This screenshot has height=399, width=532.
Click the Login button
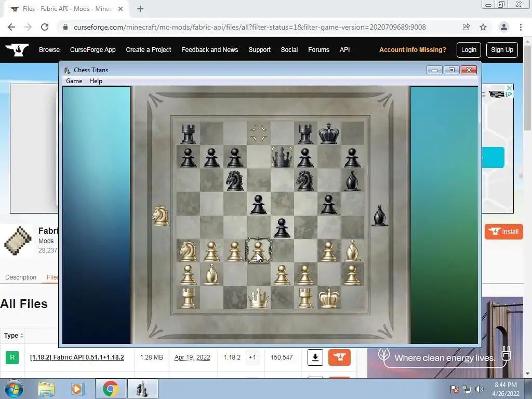pyautogui.click(x=469, y=50)
